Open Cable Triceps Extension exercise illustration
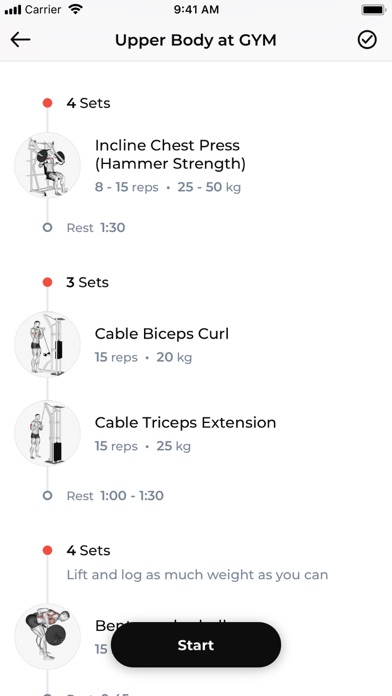 click(48, 433)
